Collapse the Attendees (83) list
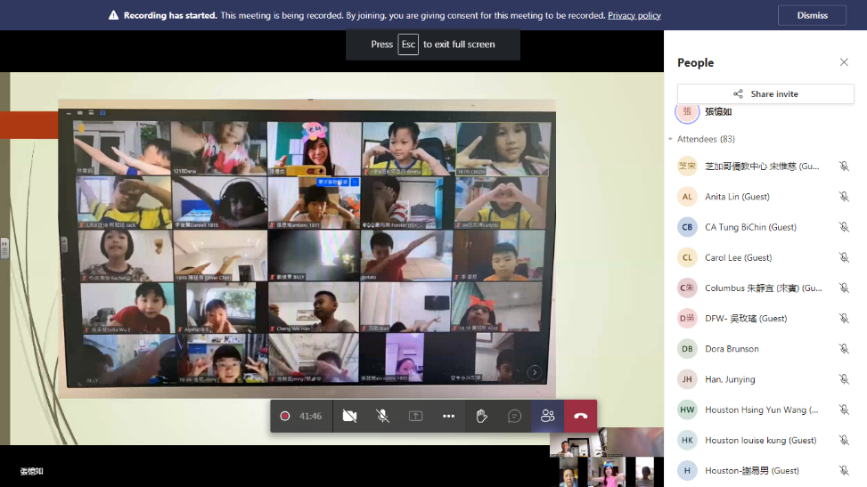Screen dimensions: 867x487 671,139
